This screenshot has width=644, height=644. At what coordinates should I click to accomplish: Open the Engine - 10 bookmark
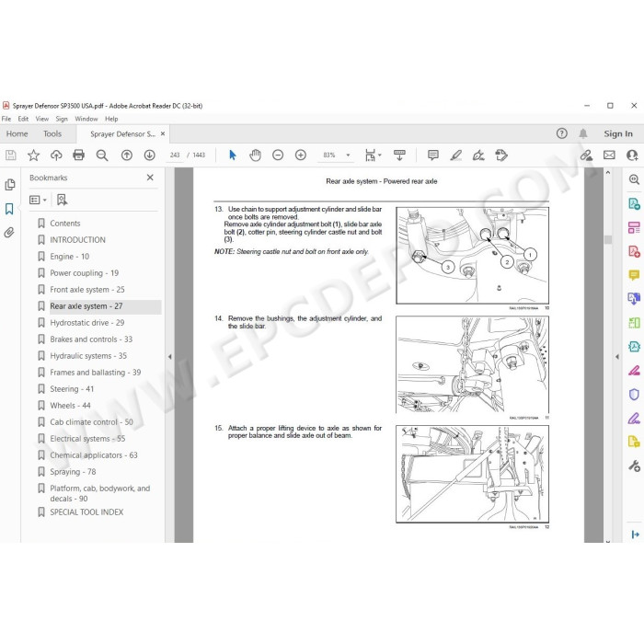coord(69,257)
